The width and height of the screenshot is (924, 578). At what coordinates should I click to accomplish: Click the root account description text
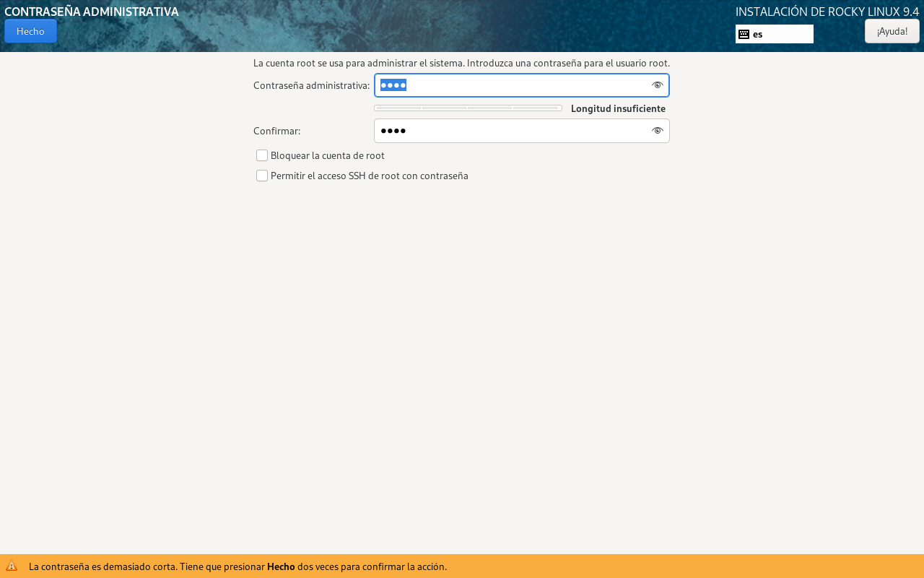click(x=461, y=63)
